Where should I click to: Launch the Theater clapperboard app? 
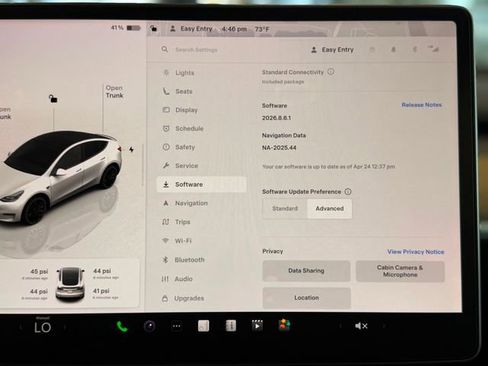coord(257,325)
